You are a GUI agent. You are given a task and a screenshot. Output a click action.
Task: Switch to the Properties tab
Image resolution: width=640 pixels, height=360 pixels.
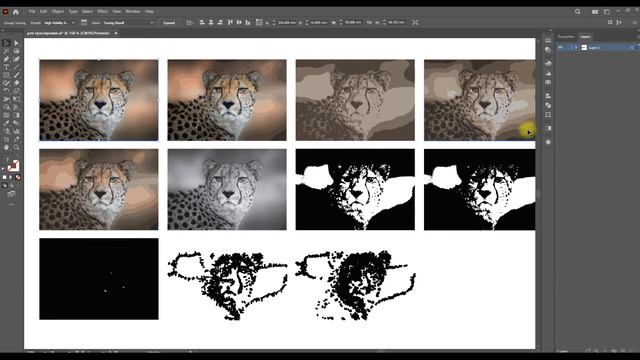(566, 37)
